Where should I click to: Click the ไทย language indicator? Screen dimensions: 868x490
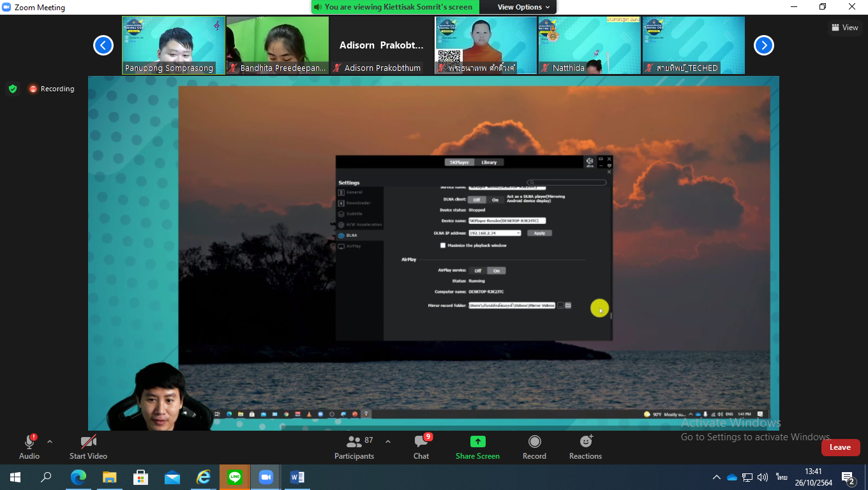click(x=782, y=477)
